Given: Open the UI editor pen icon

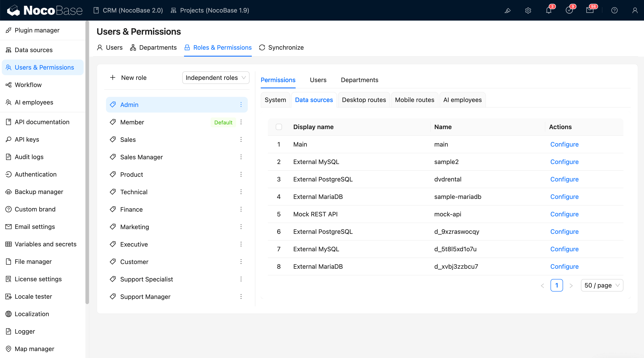Looking at the screenshot, I should click(x=507, y=11).
